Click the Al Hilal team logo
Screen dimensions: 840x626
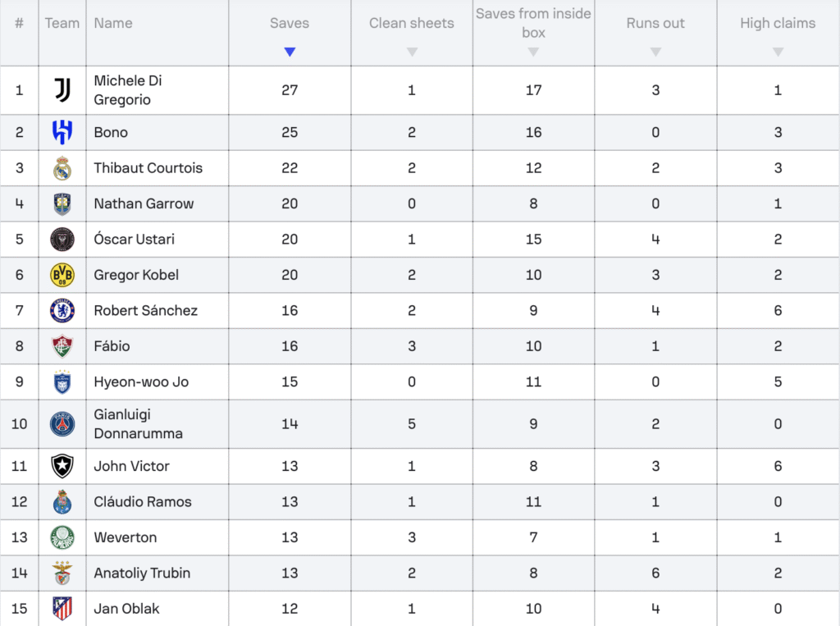[x=62, y=132]
